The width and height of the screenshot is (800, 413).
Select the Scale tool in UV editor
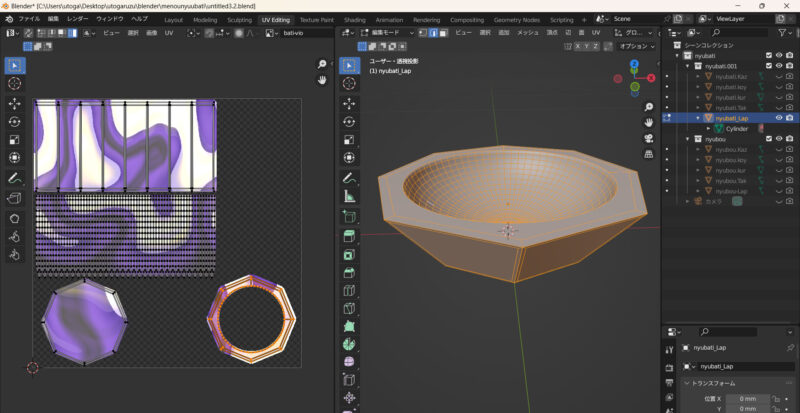[15, 140]
